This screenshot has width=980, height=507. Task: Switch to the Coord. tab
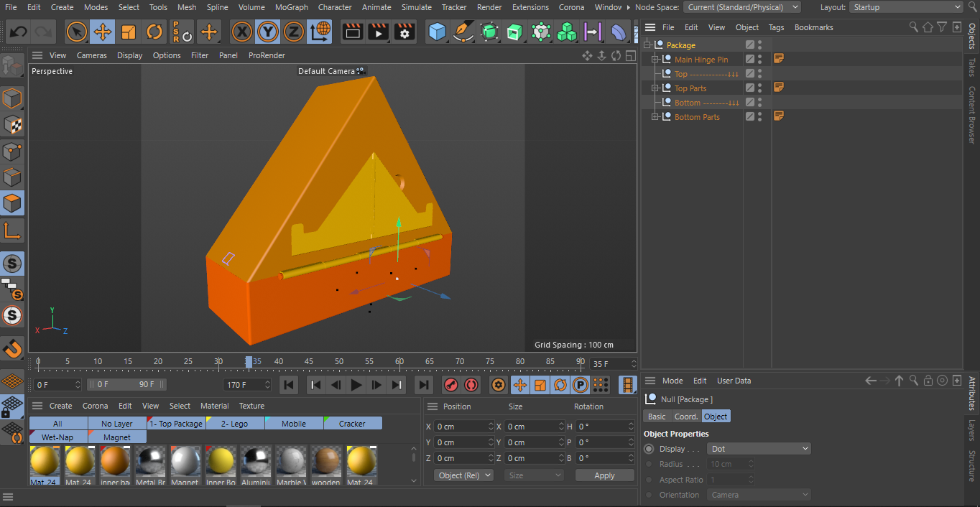(685, 417)
